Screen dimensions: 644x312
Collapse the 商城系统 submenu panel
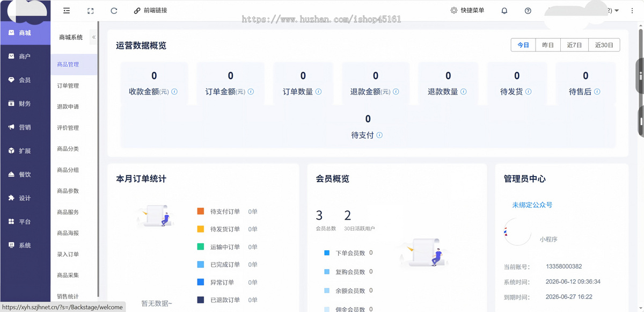click(94, 37)
